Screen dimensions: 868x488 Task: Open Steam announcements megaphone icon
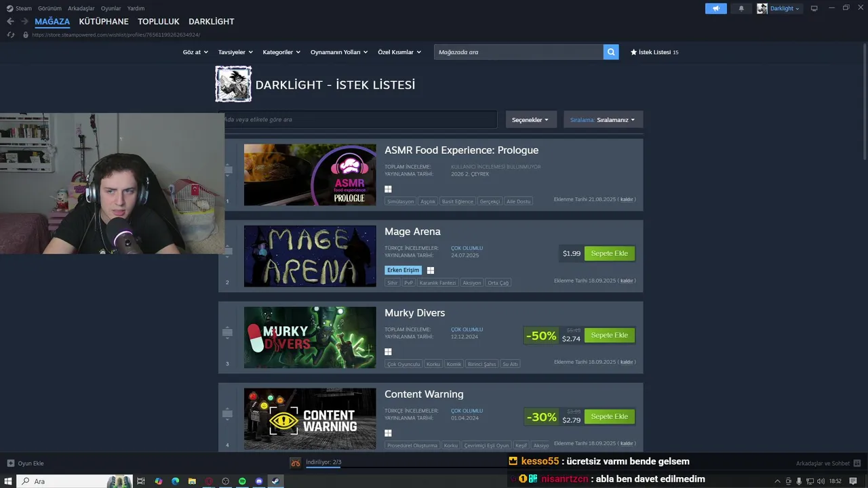pyautogui.click(x=715, y=8)
